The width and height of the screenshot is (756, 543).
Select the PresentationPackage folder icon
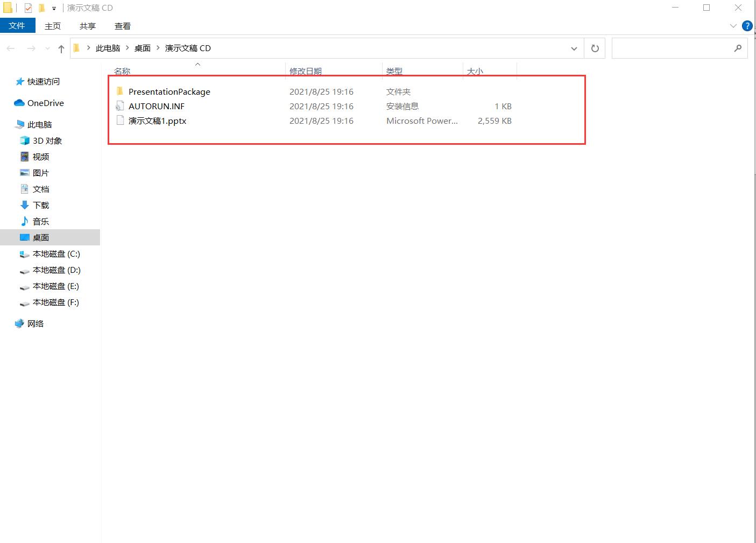[120, 91]
